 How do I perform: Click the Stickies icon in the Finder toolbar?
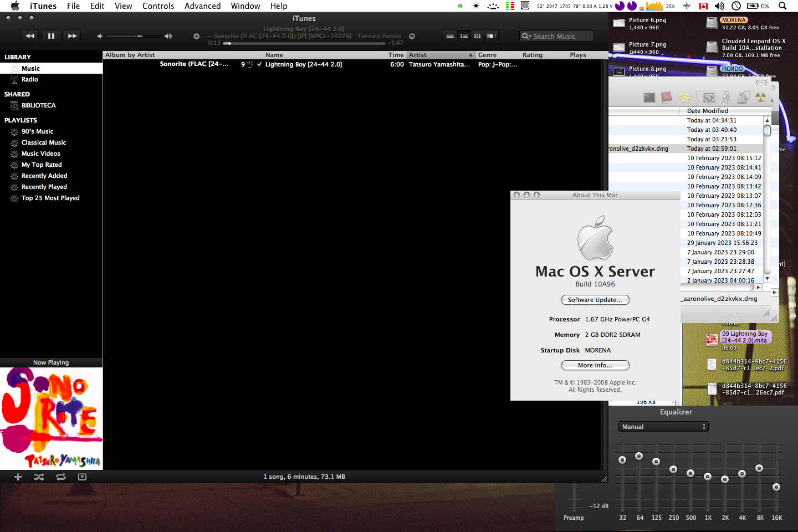[x=684, y=98]
